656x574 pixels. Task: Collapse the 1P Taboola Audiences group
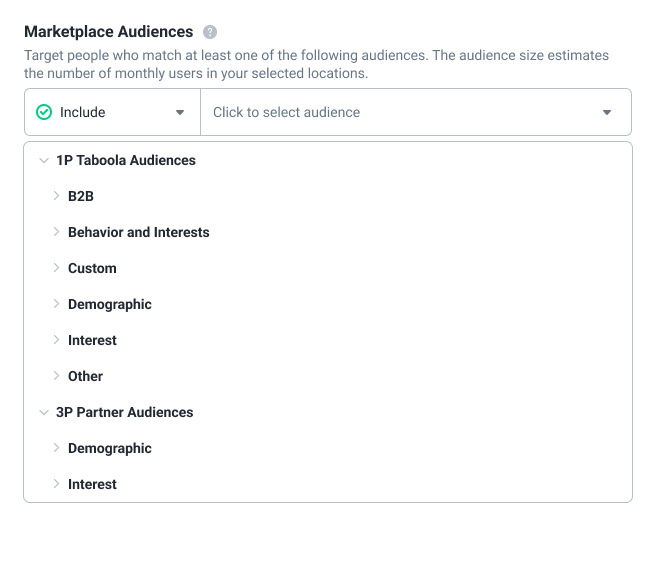tap(44, 161)
